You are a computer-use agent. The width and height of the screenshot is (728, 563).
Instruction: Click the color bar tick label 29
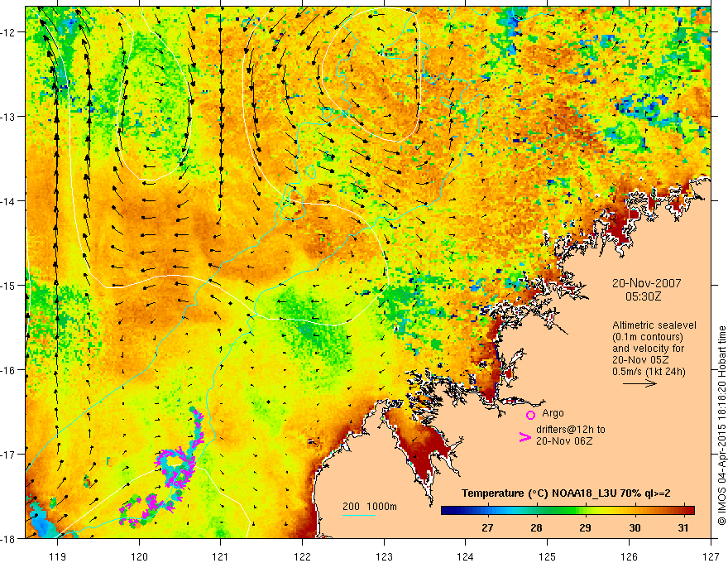coord(585,527)
